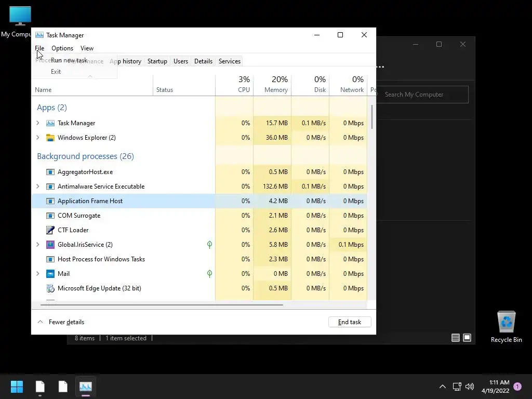Viewport: 532px width, 399px height.
Task: Switch to the Startup tab
Action: click(x=157, y=61)
